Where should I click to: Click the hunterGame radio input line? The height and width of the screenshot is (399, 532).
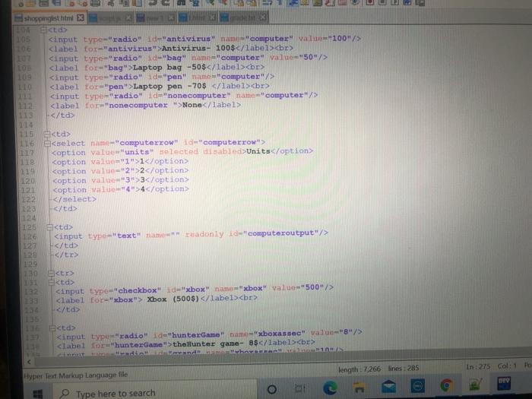point(210,334)
